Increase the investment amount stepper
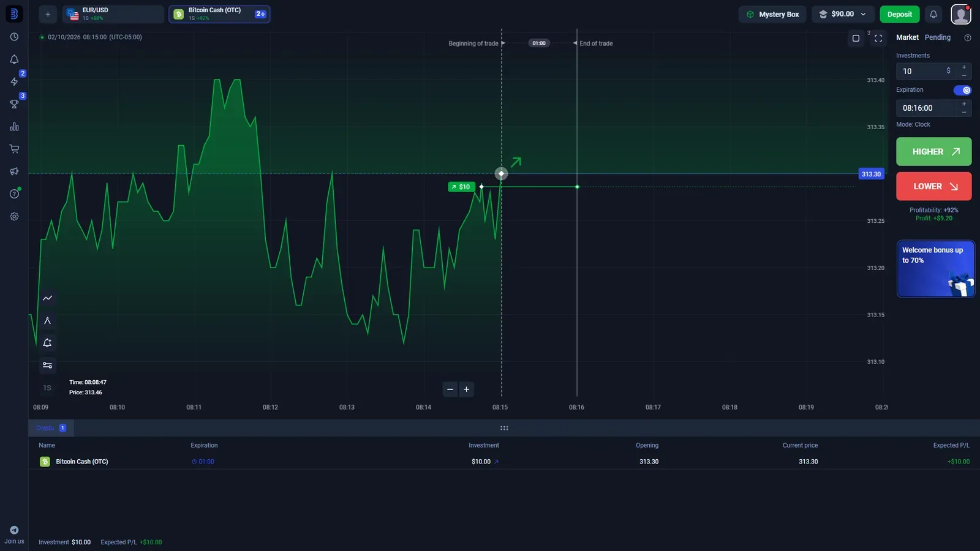The image size is (980, 551). coord(964,67)
